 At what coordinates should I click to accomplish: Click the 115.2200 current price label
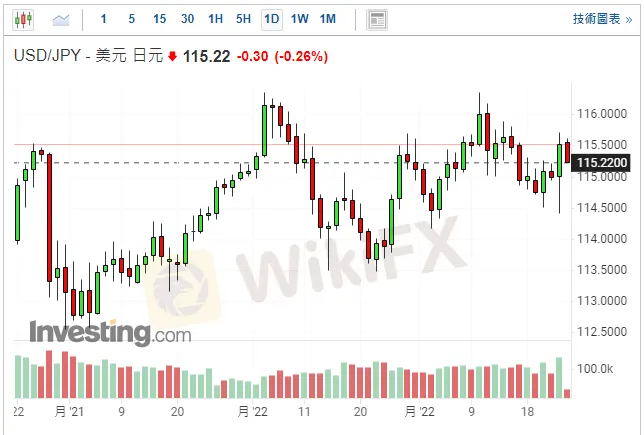pyautogui.click(x=608, y=162)
